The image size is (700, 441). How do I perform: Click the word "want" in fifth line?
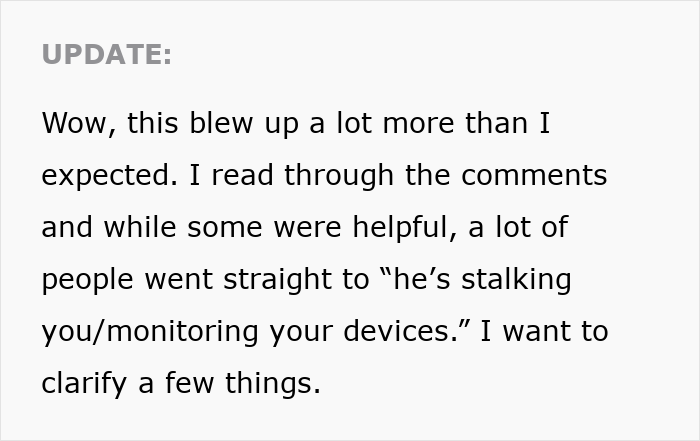539,332
